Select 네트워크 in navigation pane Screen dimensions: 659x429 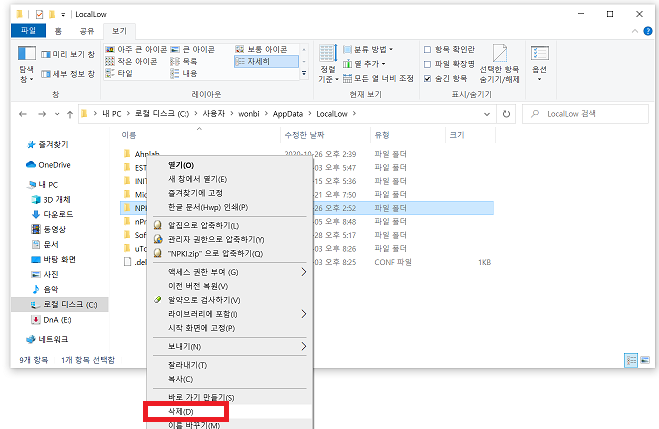tap(47, 339)
